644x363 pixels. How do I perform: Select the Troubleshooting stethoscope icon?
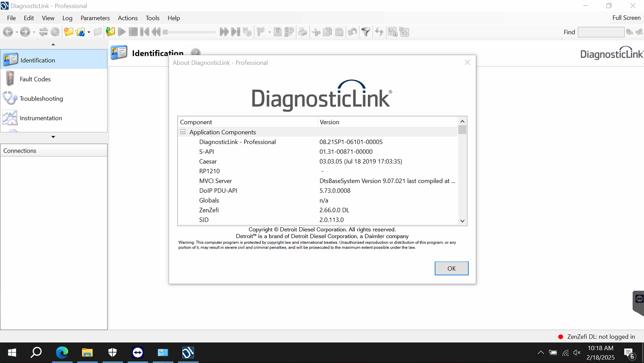click(x=10, y=98)
